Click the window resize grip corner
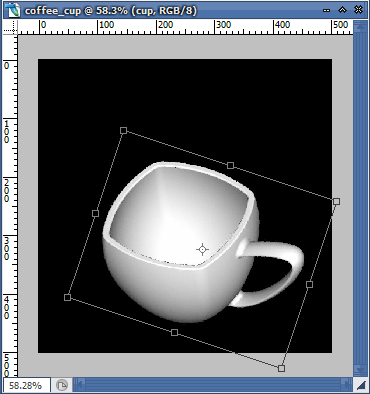Screen dimensions: 370x394 (361, 386)
